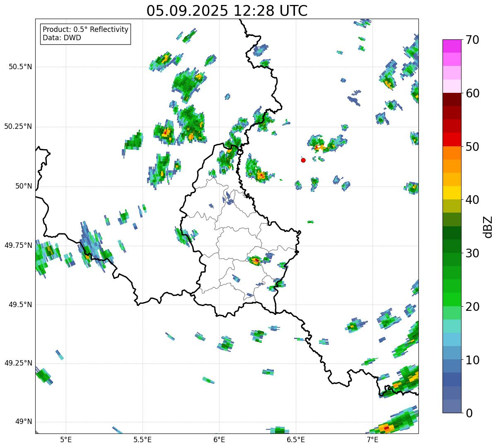Pick the bright red swatch just above 50
The height and width of the screenshot is (448, 498).
452,140
